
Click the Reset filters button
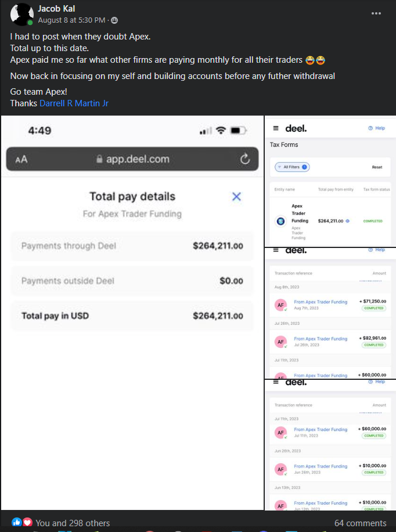coord(377,167)
